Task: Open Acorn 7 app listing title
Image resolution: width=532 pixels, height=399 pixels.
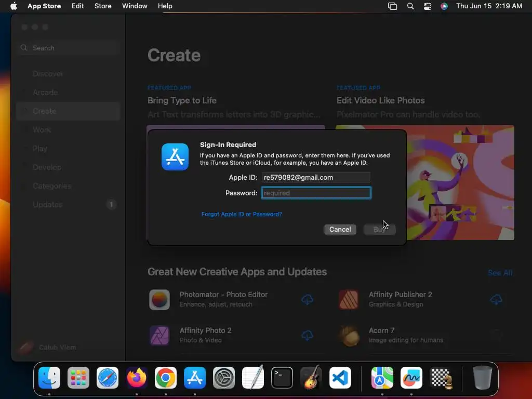Action: click(x=381, y=330)
